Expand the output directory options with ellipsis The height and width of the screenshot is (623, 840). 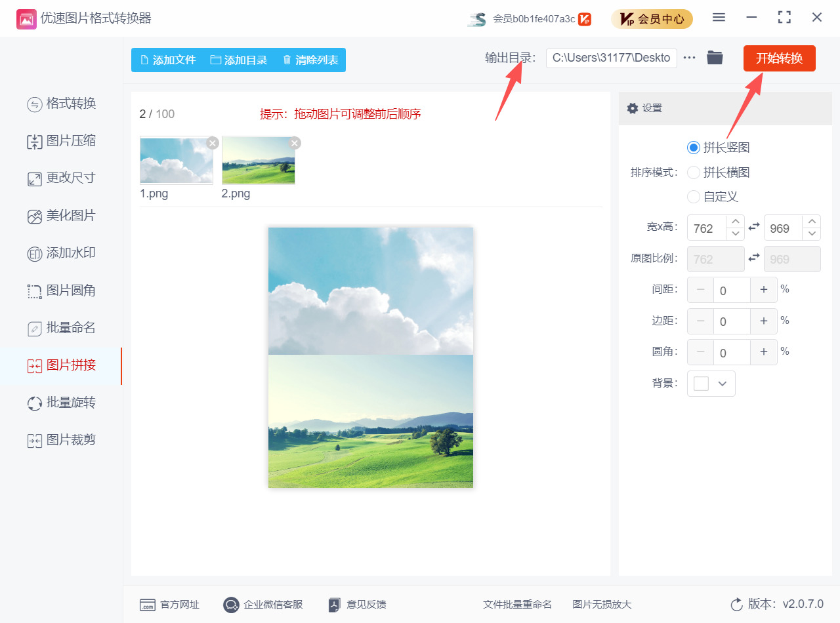pos(688,58)
